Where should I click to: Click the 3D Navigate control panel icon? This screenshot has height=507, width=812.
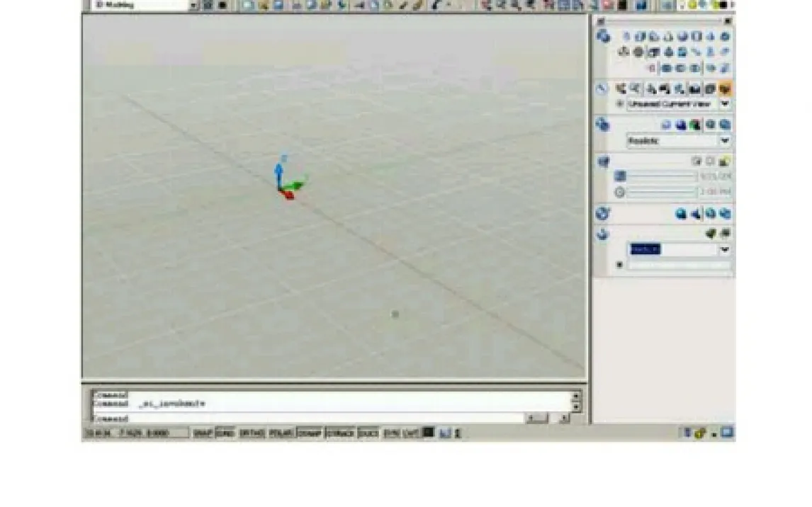pos(602,89)
